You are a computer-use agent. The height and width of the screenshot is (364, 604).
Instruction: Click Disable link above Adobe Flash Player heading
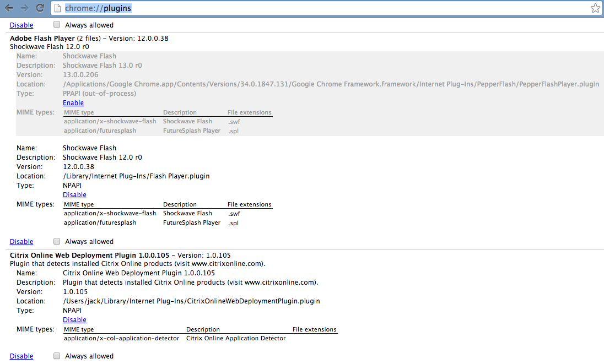pos(21,25)
